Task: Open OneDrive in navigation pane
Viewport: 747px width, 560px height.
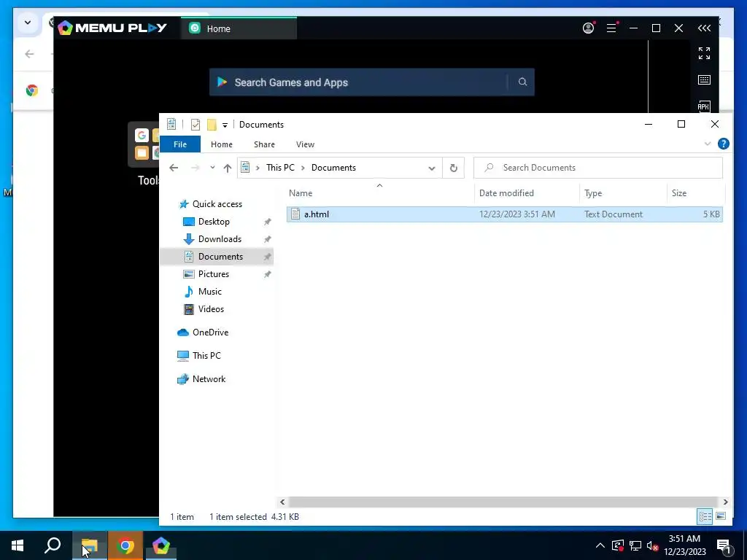Action: pyautogui.click(x=210, y=332)
